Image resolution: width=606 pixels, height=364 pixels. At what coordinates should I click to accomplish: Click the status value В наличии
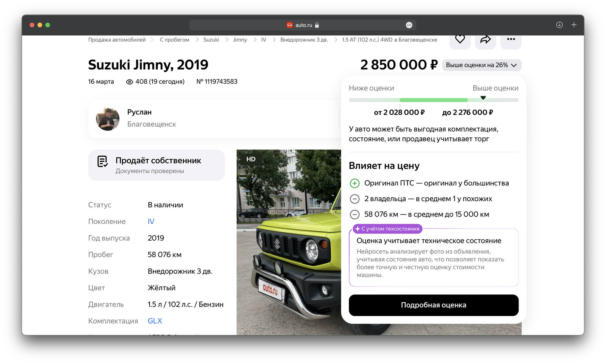point(166,205)
